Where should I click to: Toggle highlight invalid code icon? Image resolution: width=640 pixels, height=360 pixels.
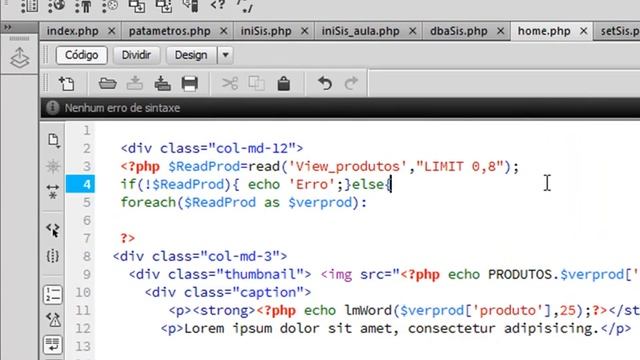coord(53,320)
